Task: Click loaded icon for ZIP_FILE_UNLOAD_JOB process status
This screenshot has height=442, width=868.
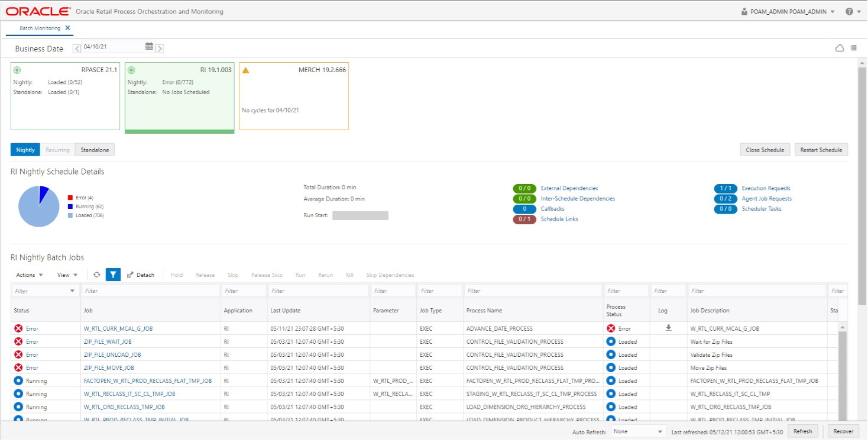Action: tap(611, 355)
